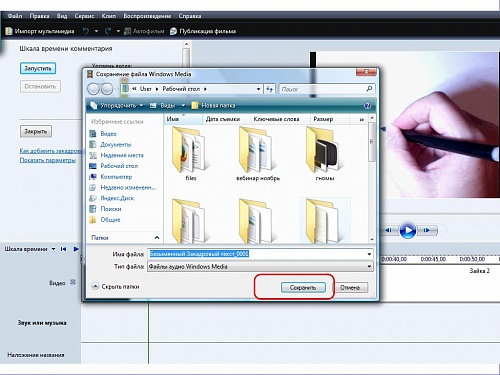This screenshot has width=500, height=375.
Task: Click the Запустить narration button
Action: [x=38, y=68]
